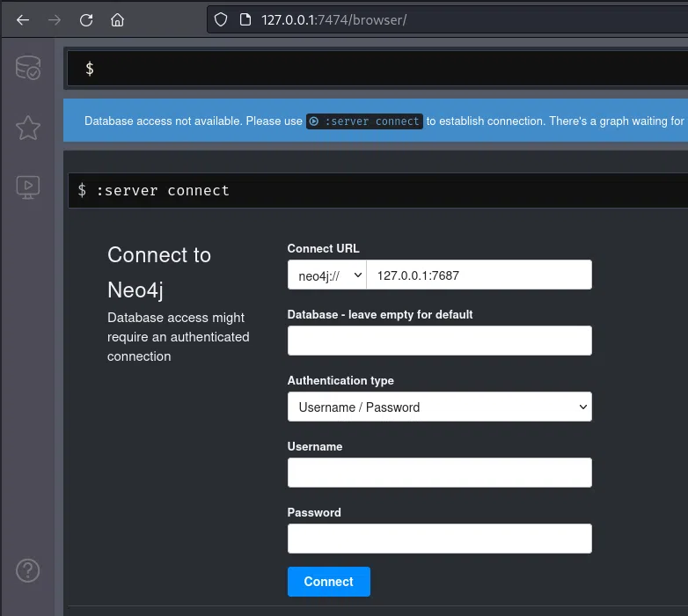Click the browser forward arrow
688x616 pixels.
point(55,19)
